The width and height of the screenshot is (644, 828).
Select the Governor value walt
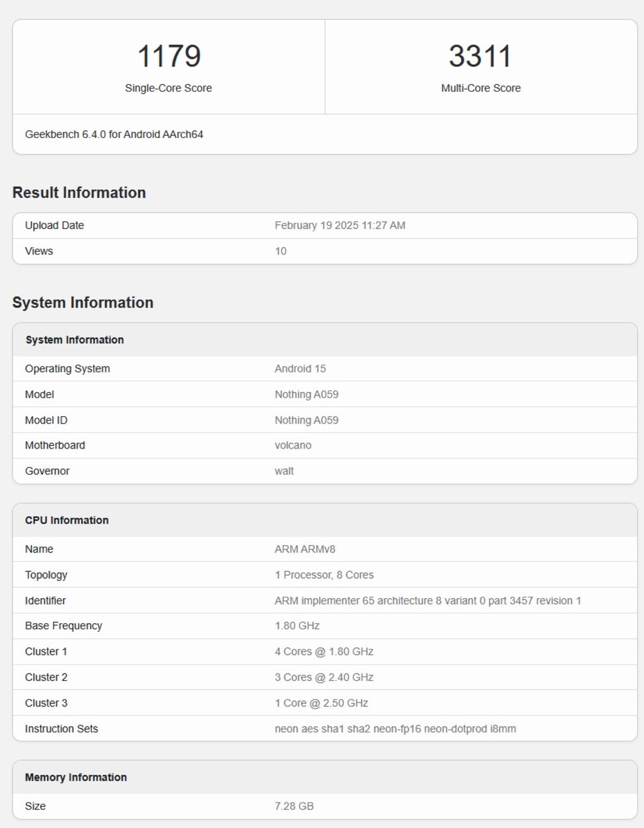click(x=284, y=471)
